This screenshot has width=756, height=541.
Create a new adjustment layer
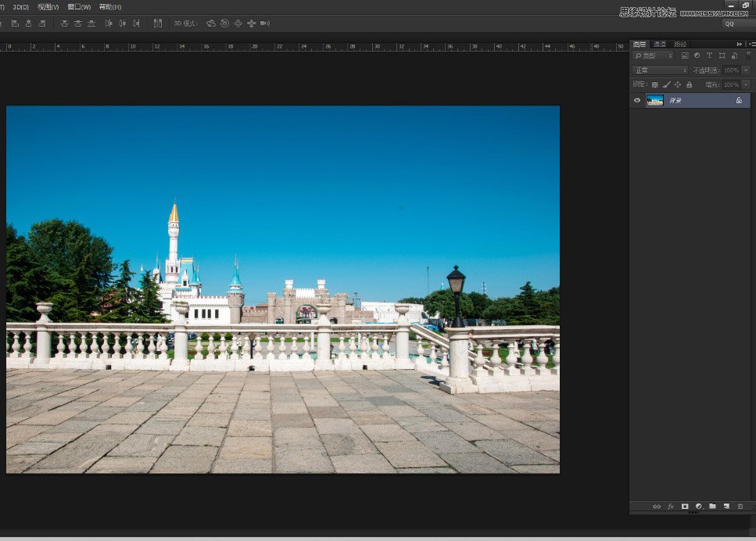click(x=699, y=507)
